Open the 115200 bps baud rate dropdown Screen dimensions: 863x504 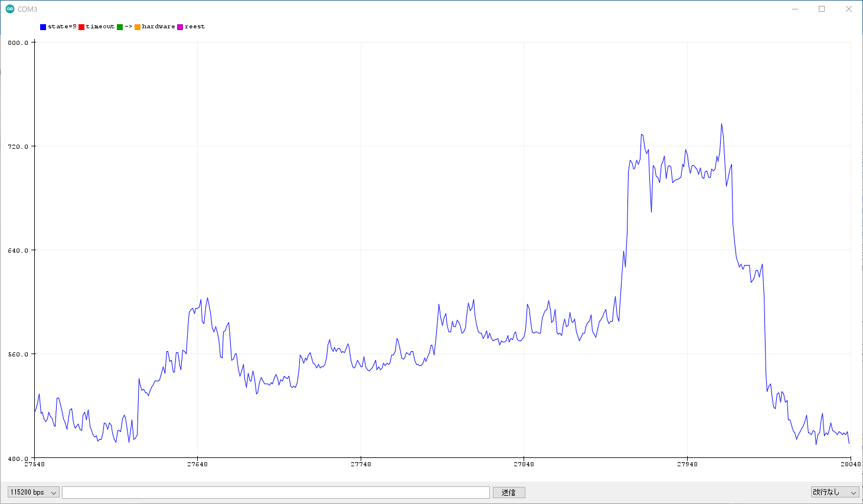(34, 492)
